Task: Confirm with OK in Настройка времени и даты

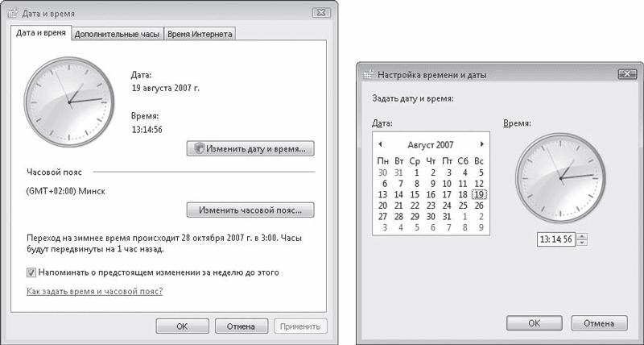Action: pos(534,322)
